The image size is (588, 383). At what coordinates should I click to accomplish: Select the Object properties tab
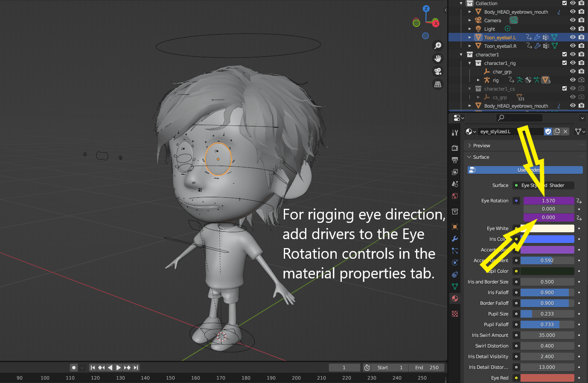tap(454, 226)
